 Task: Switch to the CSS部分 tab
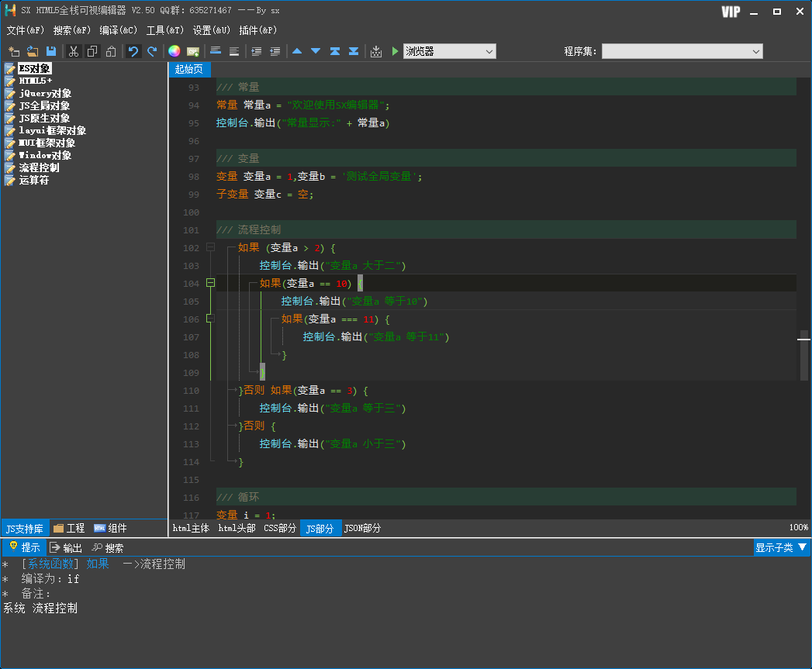click(x=280, y=528)
